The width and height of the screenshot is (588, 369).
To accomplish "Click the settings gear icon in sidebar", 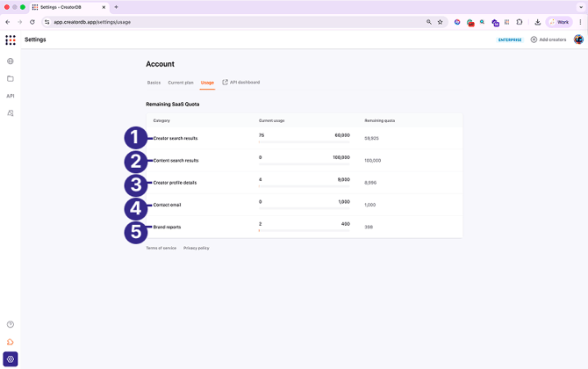I will (11, 359).
